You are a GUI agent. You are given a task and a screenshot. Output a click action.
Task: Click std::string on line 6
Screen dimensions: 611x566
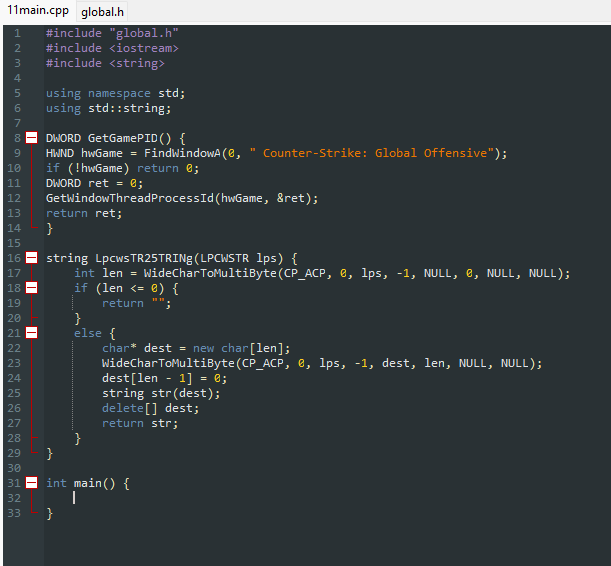click(x=127, y=108)
